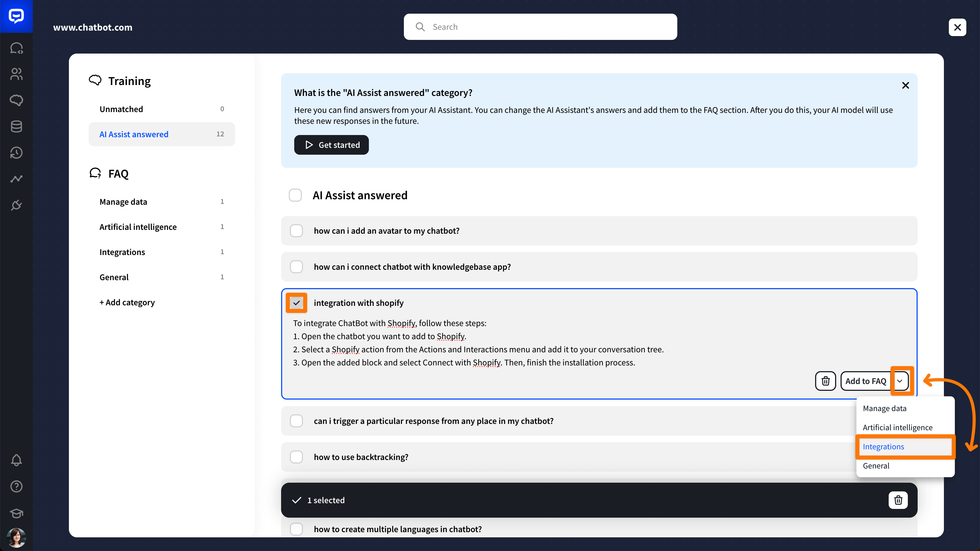
Task: Click the magnifier icon in search bar
Action: click(x=420, y=27)
